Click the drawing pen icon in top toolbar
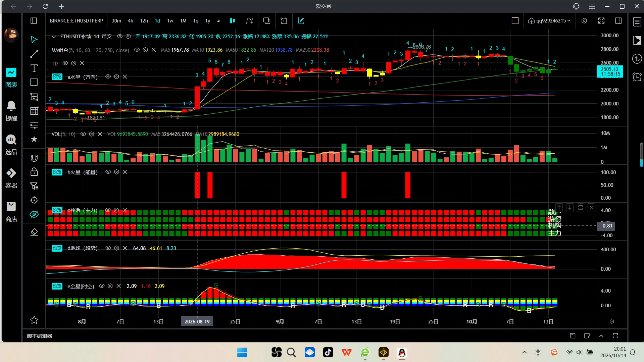 coord(301,21)
